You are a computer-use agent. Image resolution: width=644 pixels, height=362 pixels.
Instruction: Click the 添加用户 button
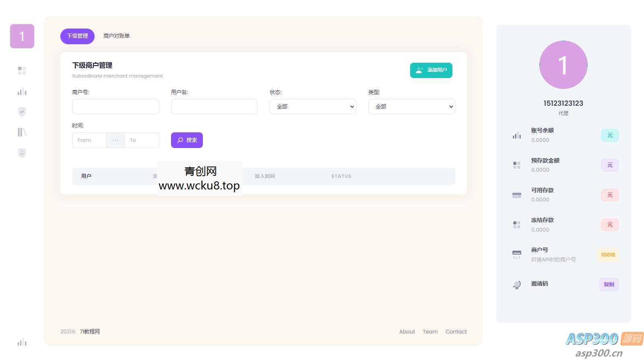431,70
